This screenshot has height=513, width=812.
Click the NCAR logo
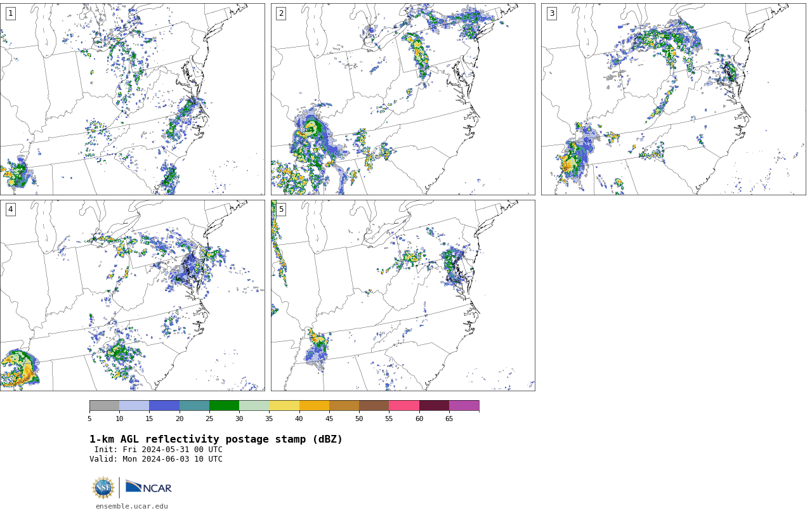[x=148, y=487]
